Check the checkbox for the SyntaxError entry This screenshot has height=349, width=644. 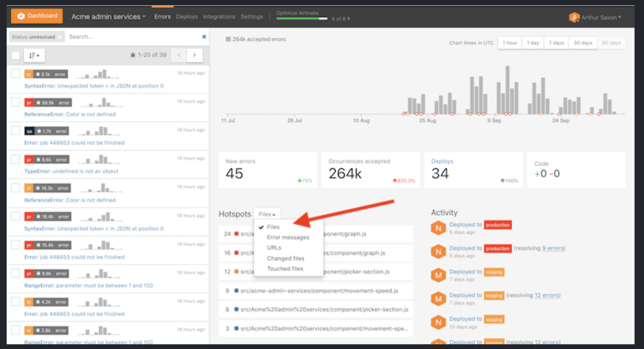pyautogui.click(x=15, y=73)
